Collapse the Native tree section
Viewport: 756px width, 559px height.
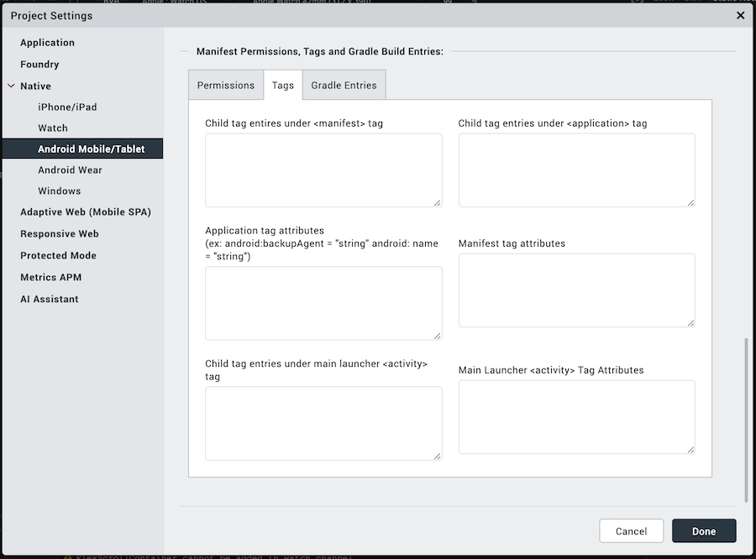pos(11,86)
